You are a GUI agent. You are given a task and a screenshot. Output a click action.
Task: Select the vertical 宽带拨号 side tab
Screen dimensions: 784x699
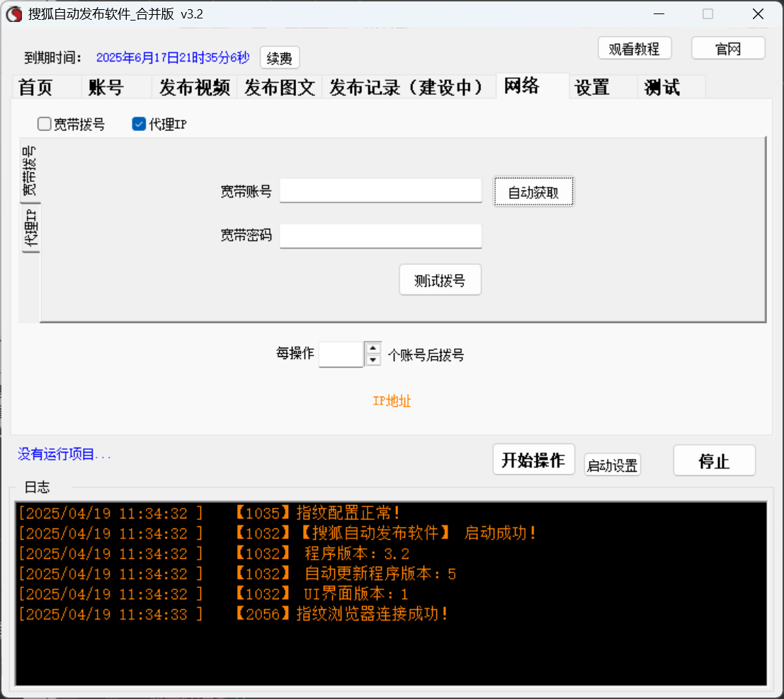(x=30, y=171)
